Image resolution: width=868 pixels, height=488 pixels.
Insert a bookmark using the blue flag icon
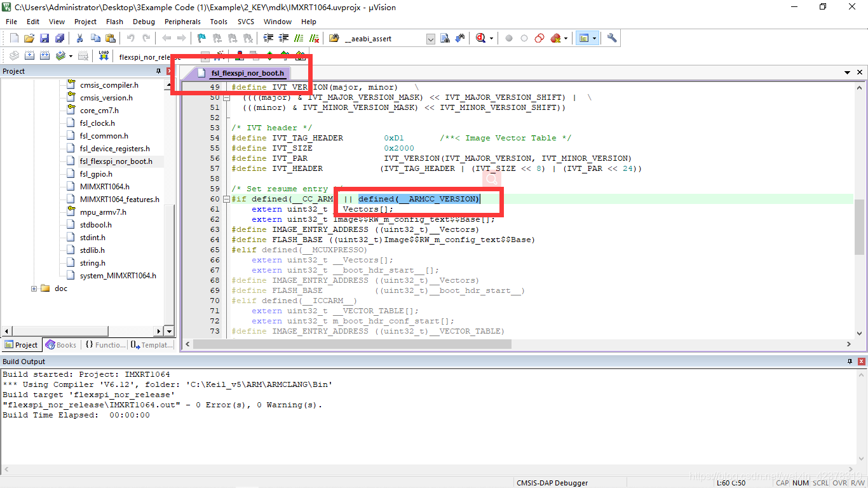(201, 38)
